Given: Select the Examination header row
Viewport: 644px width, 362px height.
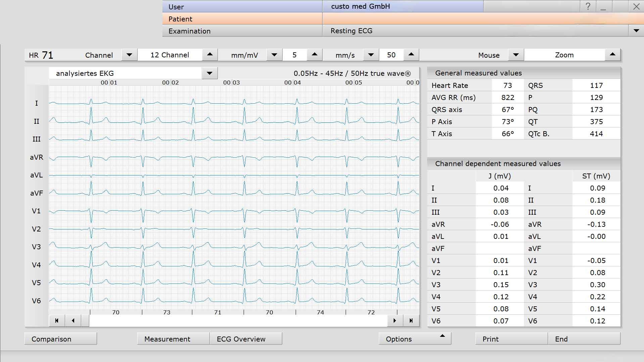Looking at the screenshot, I should point(242,31).
